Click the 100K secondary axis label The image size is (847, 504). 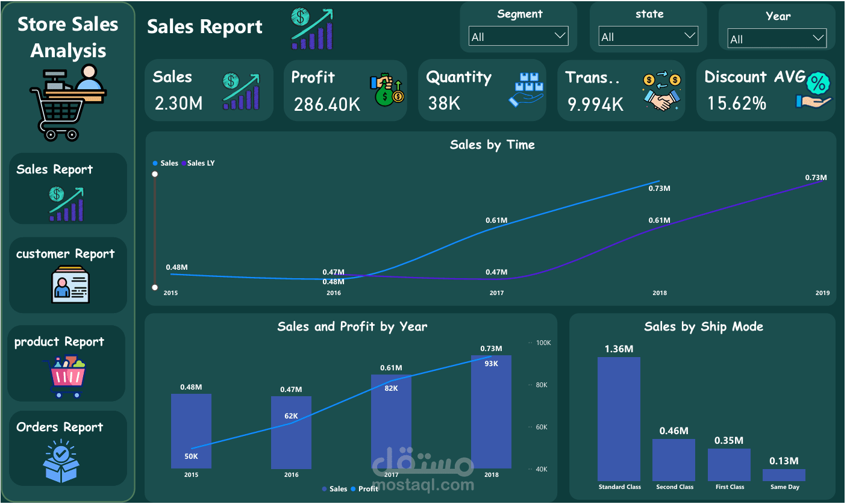point(543,343)
